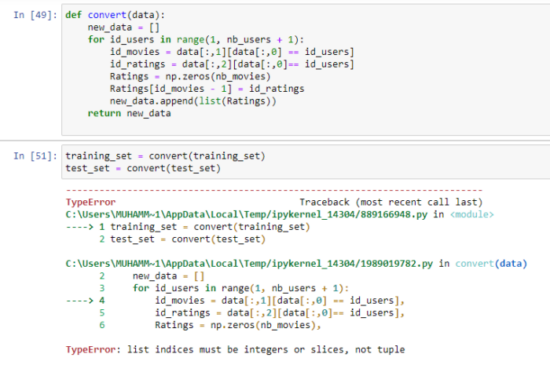Click the red TypeError heading in the traceback
This screenshot has width=550, height=365.
pos(90,202)
